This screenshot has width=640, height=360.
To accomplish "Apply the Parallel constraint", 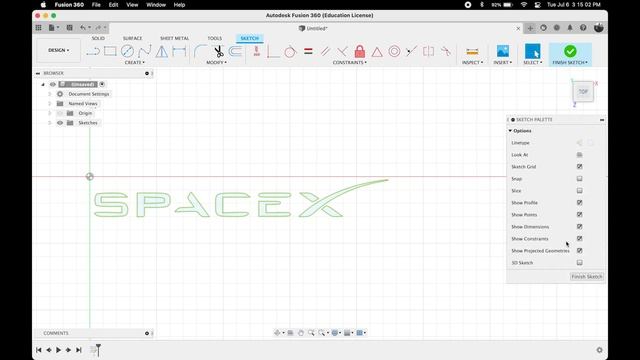I will (x=325, y=51).
